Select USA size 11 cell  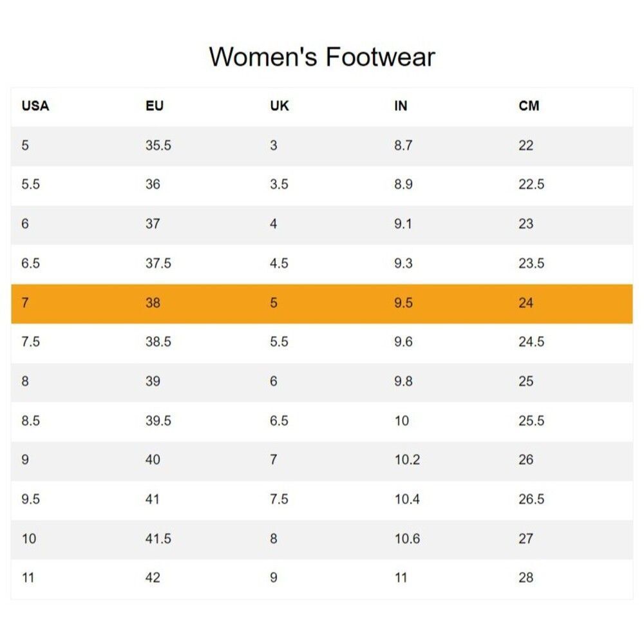28,578
